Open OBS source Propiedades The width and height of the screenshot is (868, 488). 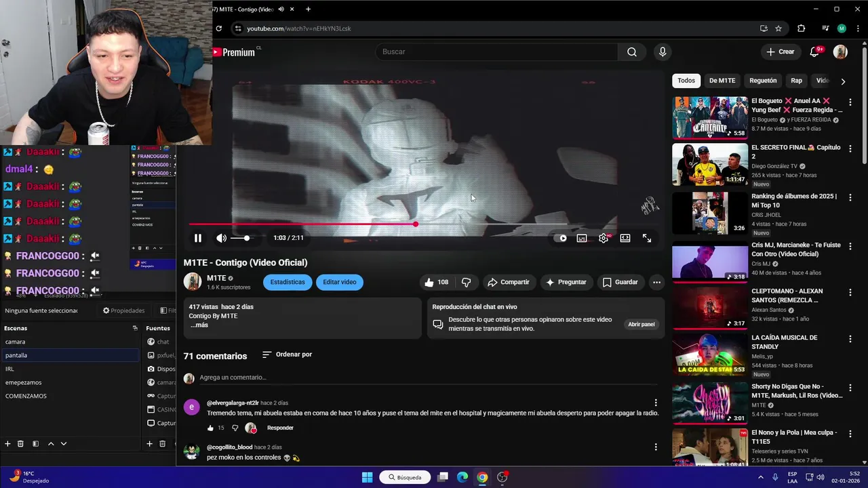tap(123, 310)
